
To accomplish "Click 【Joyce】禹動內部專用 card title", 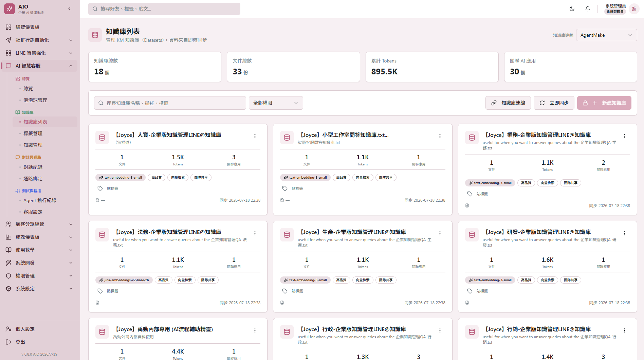I will [163, 329].
